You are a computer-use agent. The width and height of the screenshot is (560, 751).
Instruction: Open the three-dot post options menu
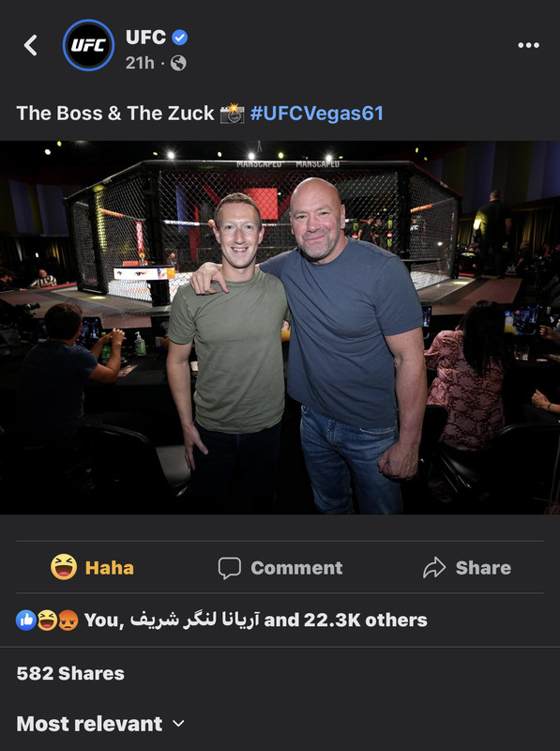point(528,45)
